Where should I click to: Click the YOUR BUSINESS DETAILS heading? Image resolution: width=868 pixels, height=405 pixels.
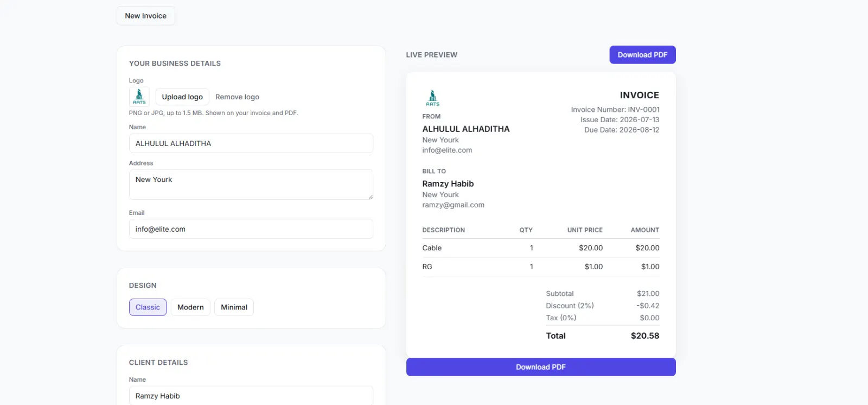[175, 64]
